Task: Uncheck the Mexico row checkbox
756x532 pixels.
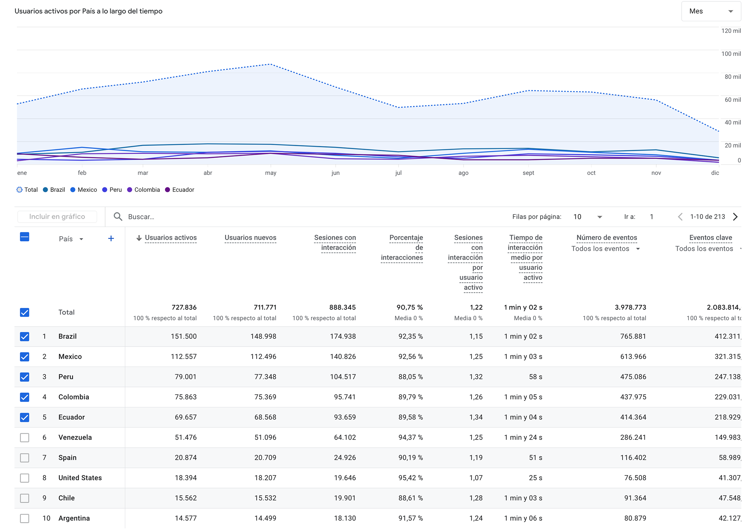Action: (24, 356)
